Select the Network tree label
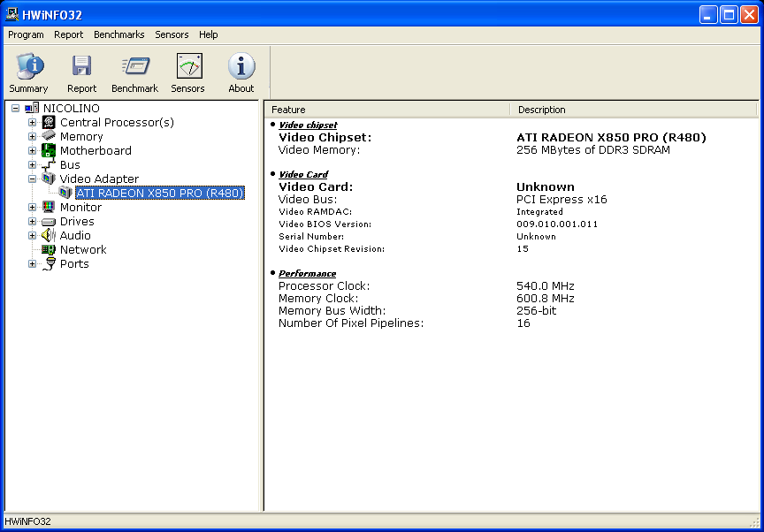 click(83, 249)
